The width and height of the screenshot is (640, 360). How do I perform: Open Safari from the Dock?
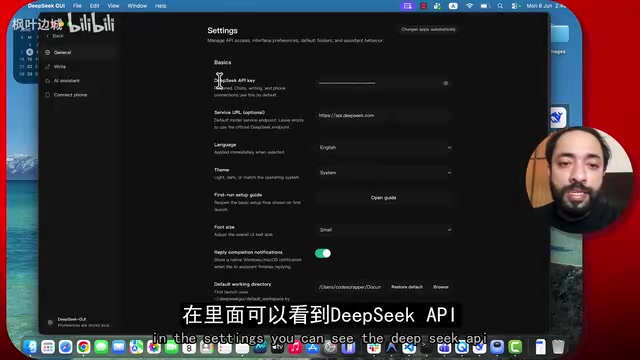[x=65, y=347]
